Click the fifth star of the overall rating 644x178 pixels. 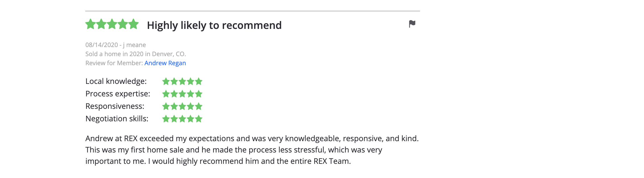click(133, 24)
